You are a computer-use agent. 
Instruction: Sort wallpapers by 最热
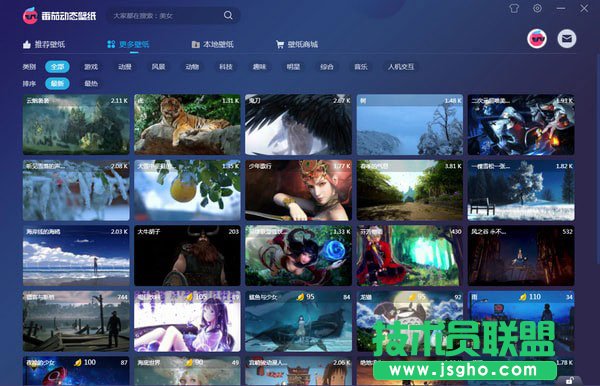(91, 83)
